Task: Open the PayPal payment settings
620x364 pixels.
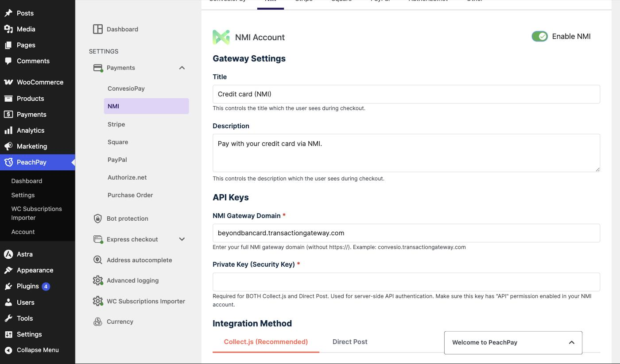Action: [x=117, y=160]
